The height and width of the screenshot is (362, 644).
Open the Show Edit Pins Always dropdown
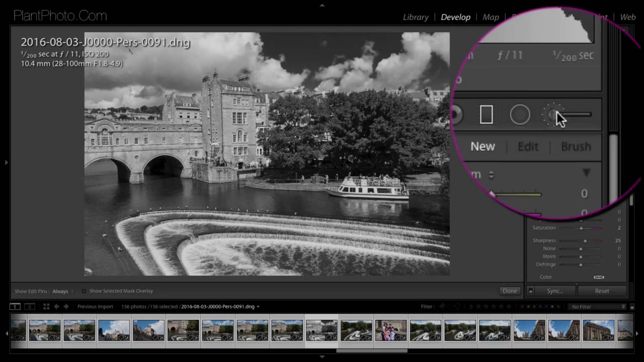click(62, 291)
